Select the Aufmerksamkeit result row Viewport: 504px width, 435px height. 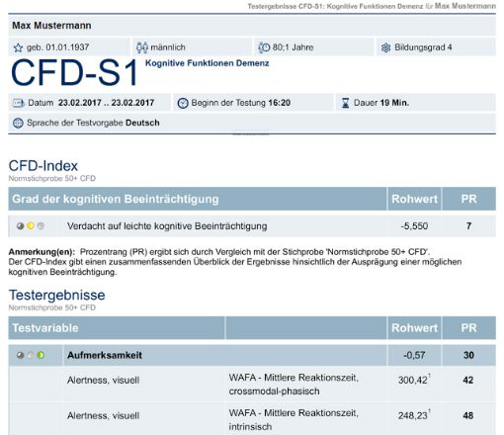252,355
